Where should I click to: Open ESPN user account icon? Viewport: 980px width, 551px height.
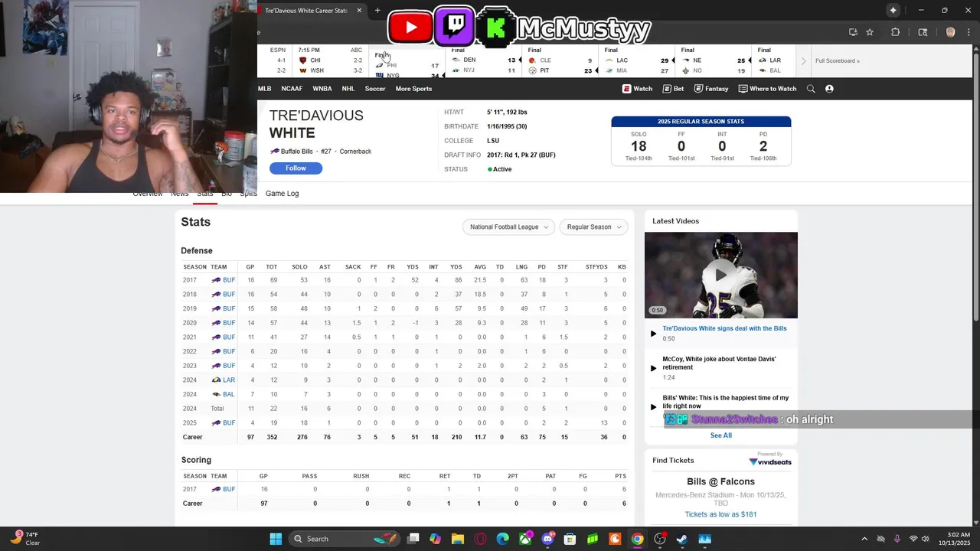pyautogui.click(x=829, y=89)
